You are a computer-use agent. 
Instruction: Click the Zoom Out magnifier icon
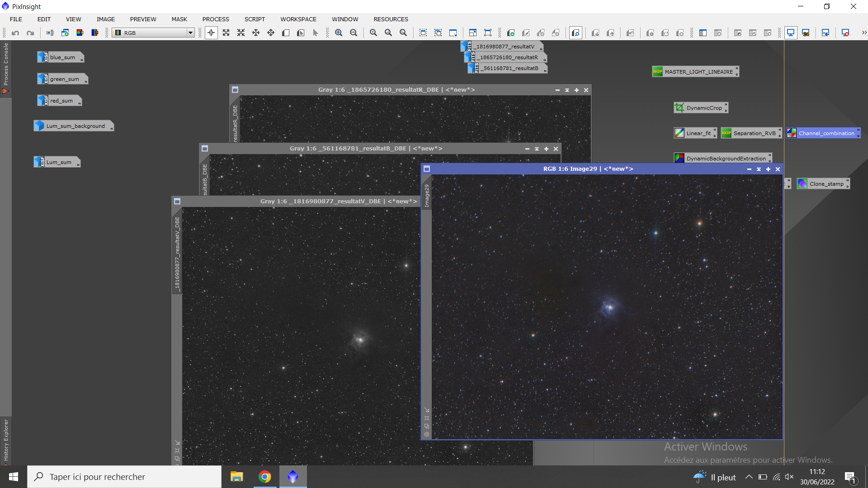click(x=354, y=33)
